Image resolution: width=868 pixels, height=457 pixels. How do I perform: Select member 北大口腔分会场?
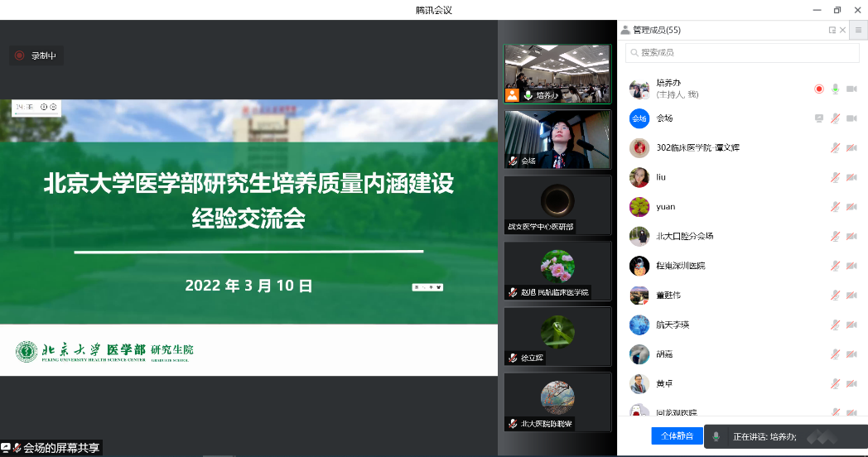pos(742,236)
